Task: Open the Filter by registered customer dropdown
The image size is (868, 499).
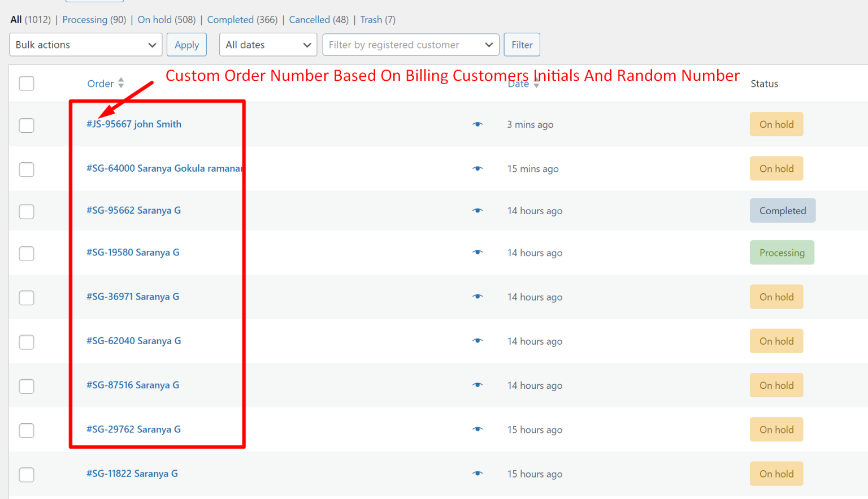Action: (410, 45)
